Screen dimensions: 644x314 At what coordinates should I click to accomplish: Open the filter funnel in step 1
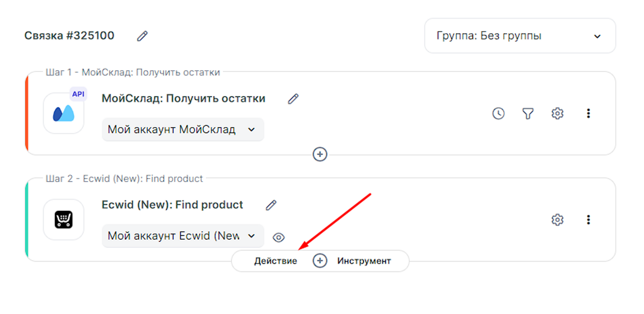[528, 114]
